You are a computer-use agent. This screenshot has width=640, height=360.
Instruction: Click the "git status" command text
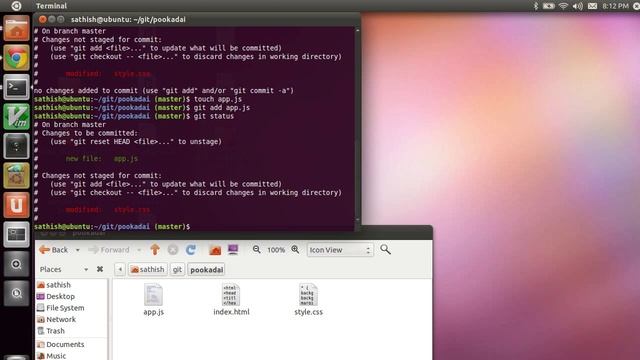click(x=214, y=116)
